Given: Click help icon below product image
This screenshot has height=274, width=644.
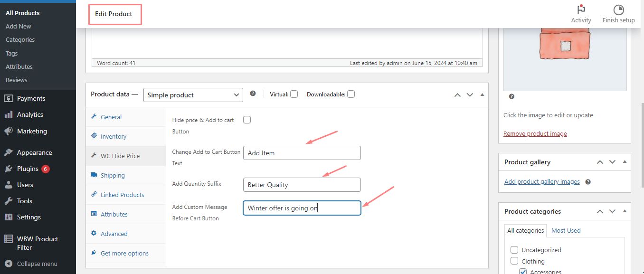Looking at the screenshot, I should [511, 96].
